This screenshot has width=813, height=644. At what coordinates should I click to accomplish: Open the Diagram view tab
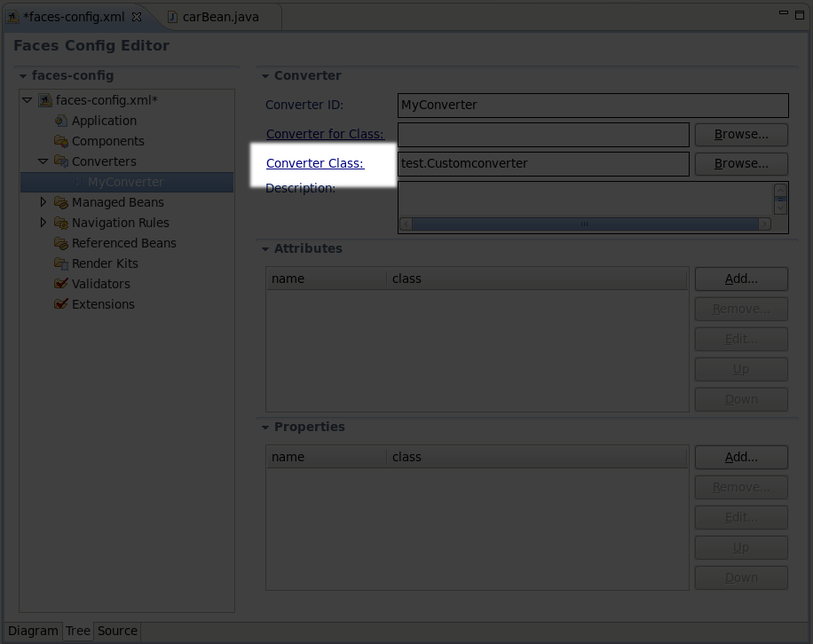click(x=33, y=631)
